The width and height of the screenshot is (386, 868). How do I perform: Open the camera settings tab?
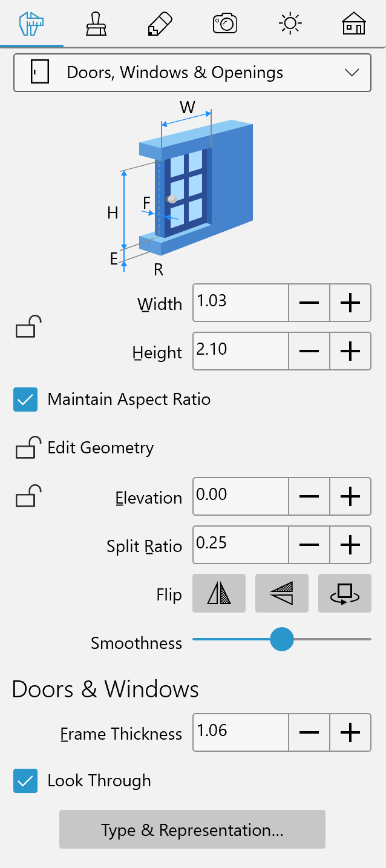(225, 24)
